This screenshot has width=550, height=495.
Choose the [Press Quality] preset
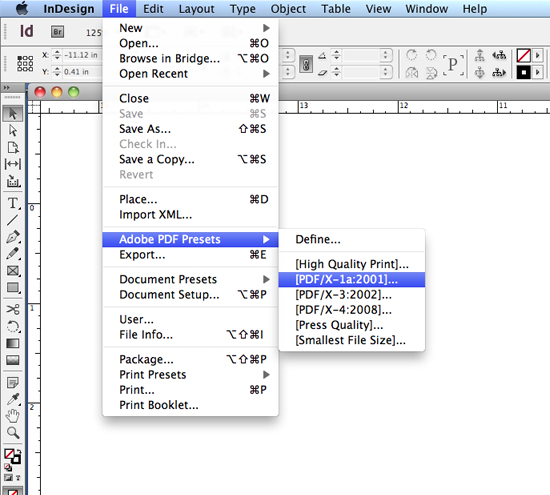[352, 325]
